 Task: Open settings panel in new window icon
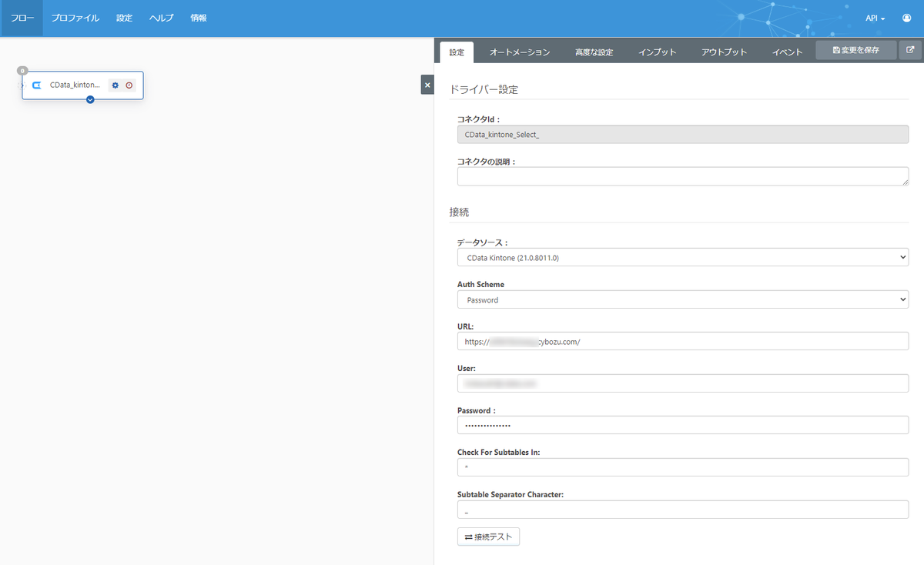point(910,50)
